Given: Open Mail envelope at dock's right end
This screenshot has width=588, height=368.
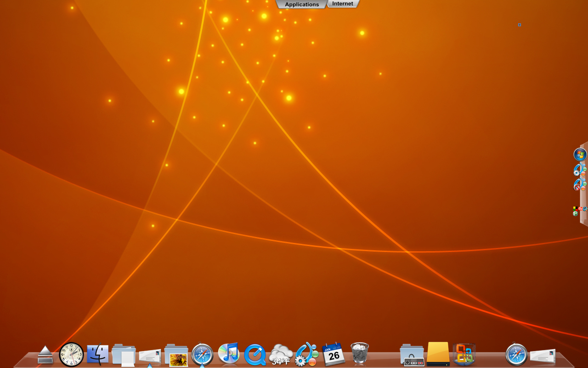Looking at the screenshot, I should coord(543,356).
